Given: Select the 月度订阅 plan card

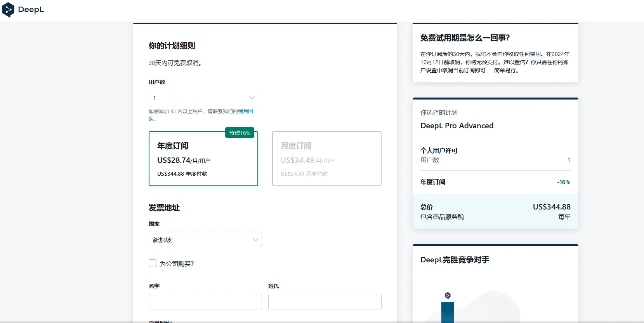Looking at the screenshot, I should tap(327, 159).
